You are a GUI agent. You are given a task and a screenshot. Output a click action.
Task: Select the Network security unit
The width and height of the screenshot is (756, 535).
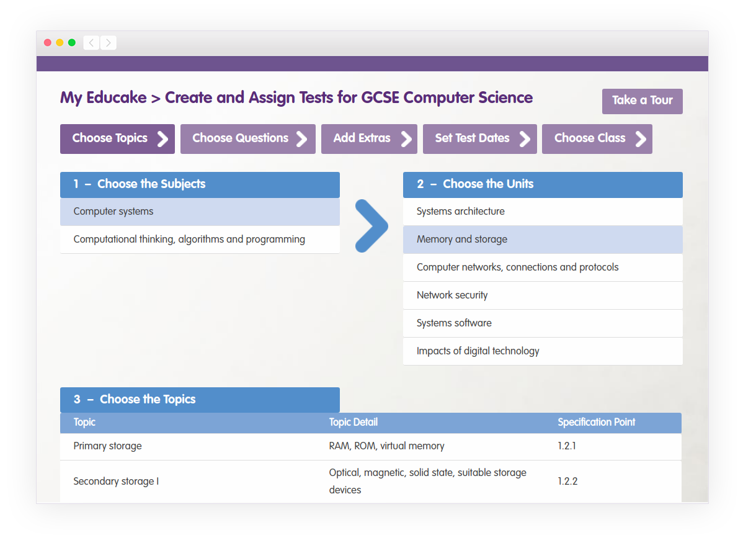tap(543, 295)
